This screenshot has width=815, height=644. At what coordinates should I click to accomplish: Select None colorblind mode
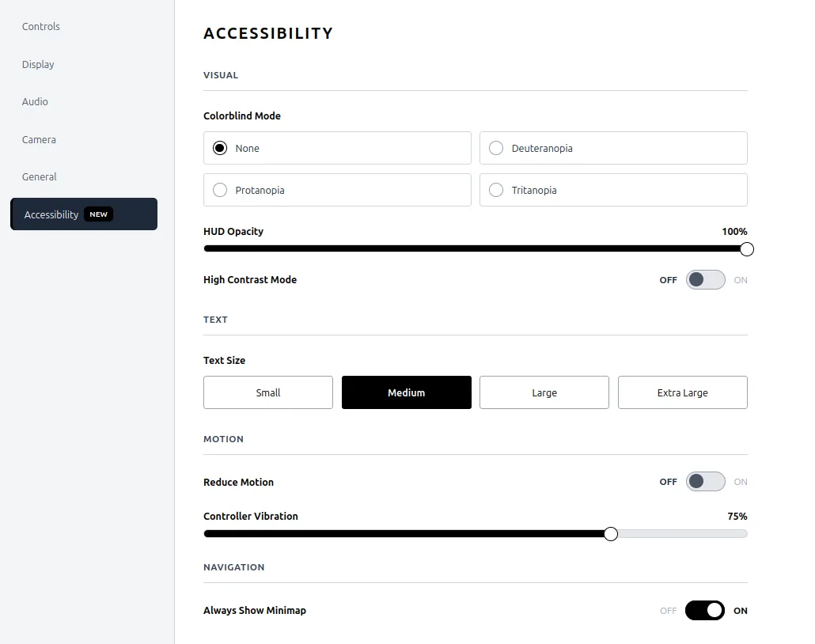pyautogui.click(x=337, y=148)
